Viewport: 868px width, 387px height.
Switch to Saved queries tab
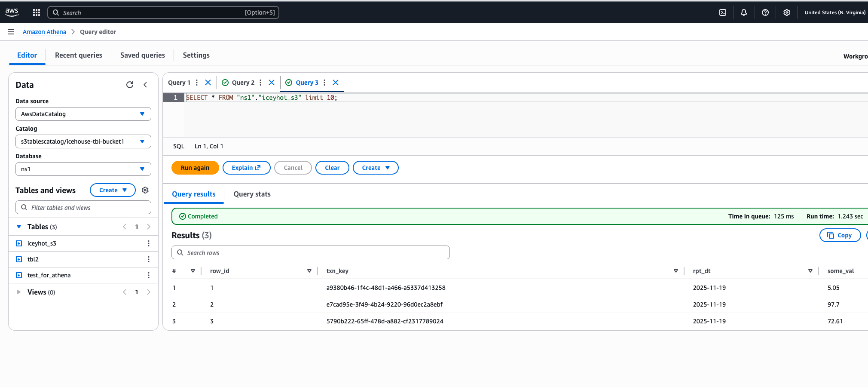143,55
